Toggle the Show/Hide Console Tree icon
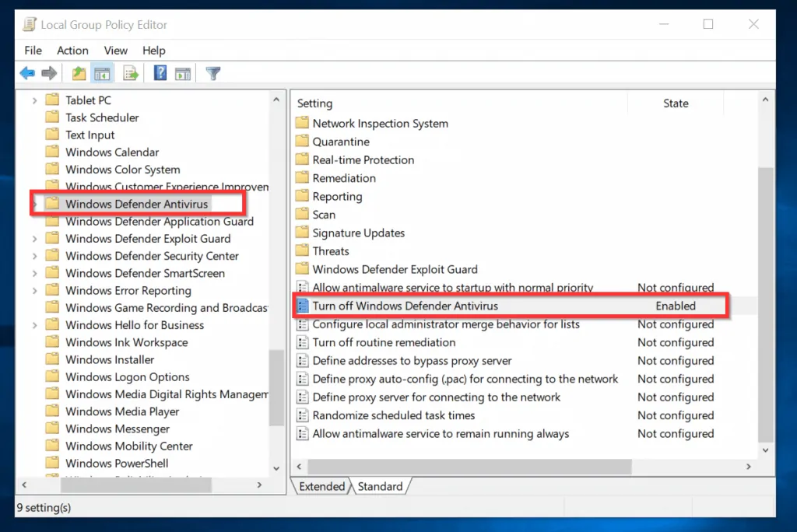The height and width of the screenshot is (532, 797). coord(102,72)
